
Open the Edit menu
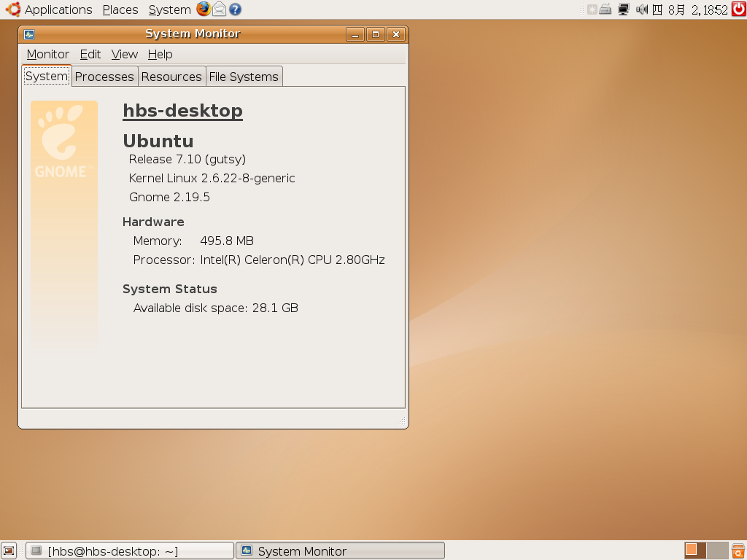pos(90,54)
